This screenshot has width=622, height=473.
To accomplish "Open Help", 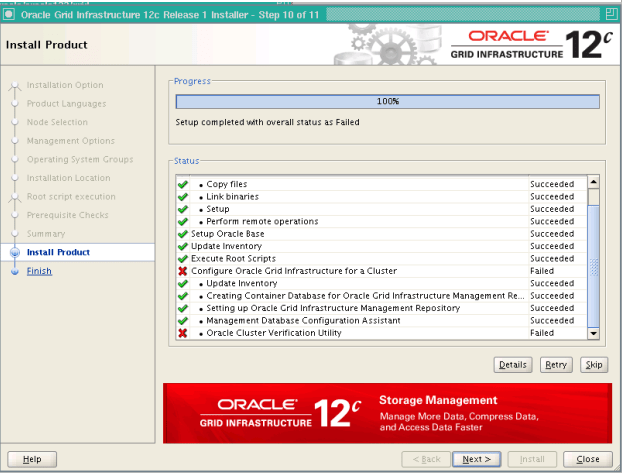I will coord(32,459).
